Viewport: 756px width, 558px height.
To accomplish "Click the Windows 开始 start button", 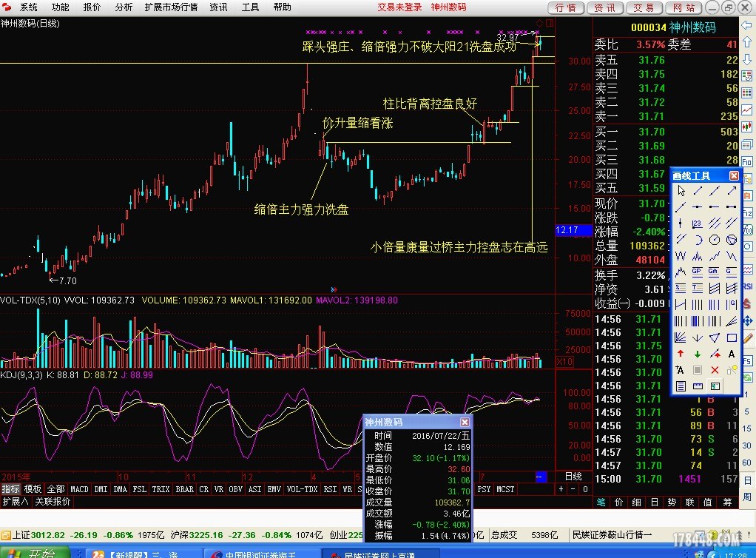I will [35, 553].
